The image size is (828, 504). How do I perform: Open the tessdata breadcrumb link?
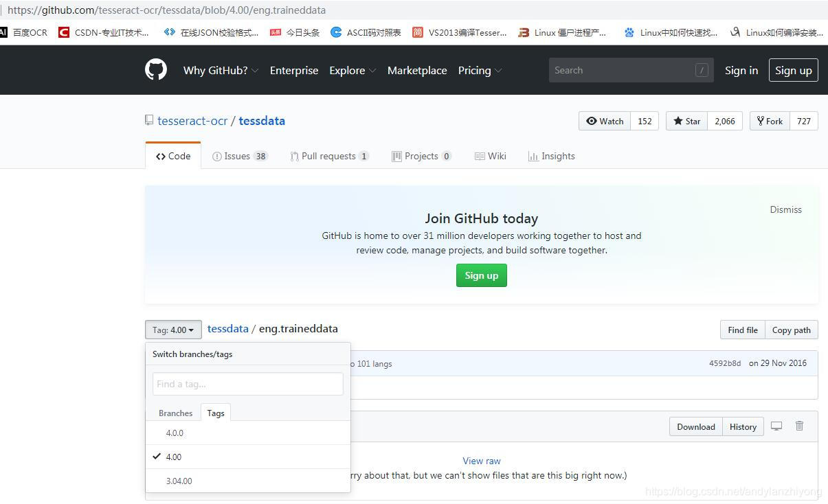click(x=228, y=329)
